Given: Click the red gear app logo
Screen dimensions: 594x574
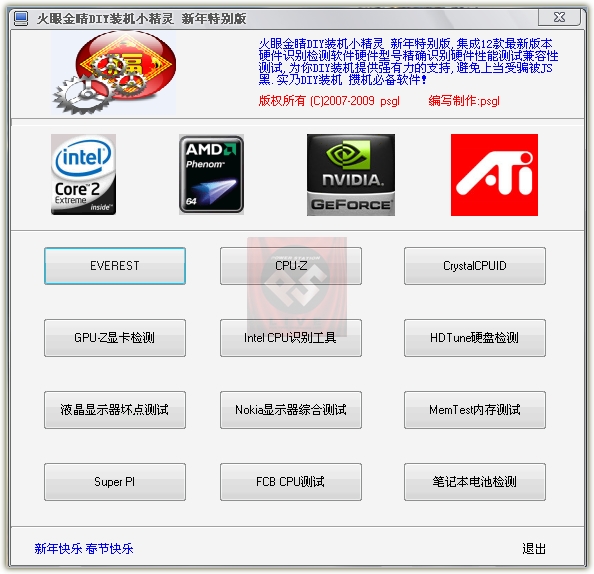Looking at the screenshot, I should click(114, 73).
